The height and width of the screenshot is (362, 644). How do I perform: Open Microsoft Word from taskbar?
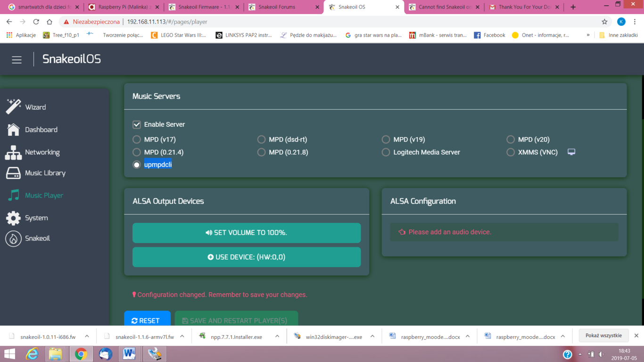point(129,354)
